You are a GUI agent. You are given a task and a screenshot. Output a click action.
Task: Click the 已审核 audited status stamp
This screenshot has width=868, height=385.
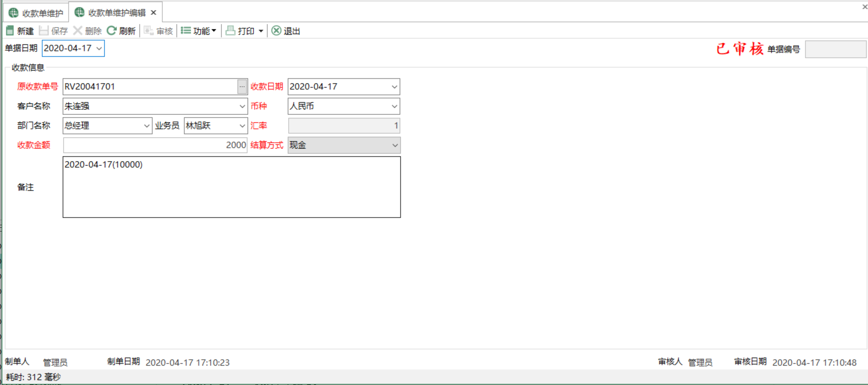[x=740, y=49]
